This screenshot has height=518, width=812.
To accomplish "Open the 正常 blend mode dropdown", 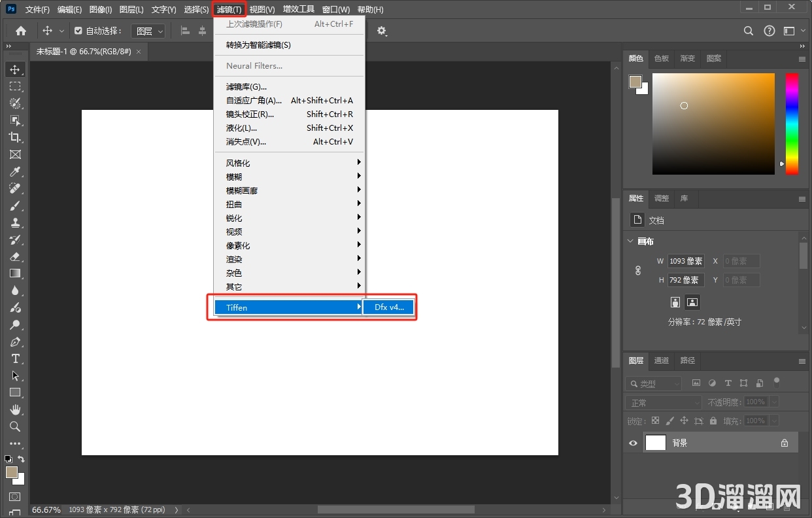I will click(x=664, y=403).
